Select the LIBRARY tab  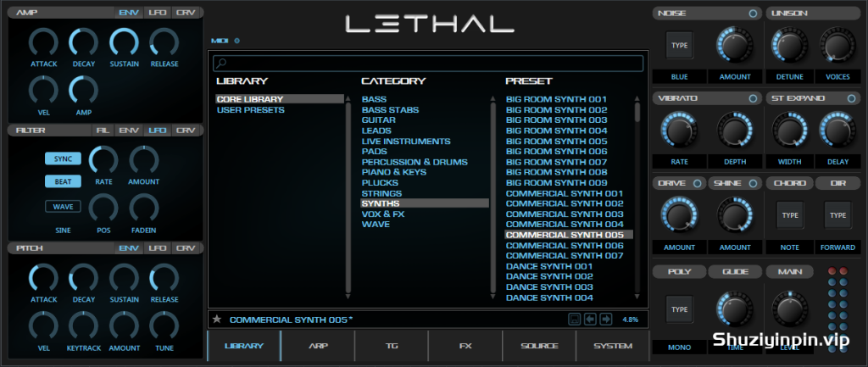click(244, 346)
